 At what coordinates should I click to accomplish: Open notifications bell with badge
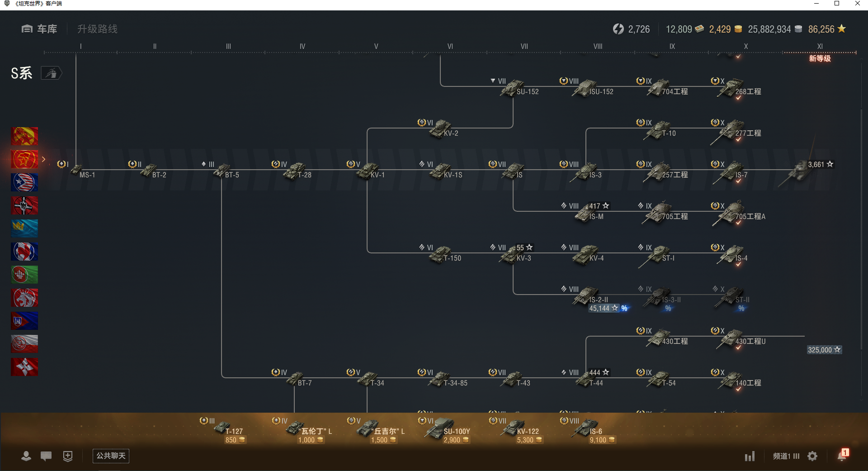pyautogui.click(x=842, y=455)
